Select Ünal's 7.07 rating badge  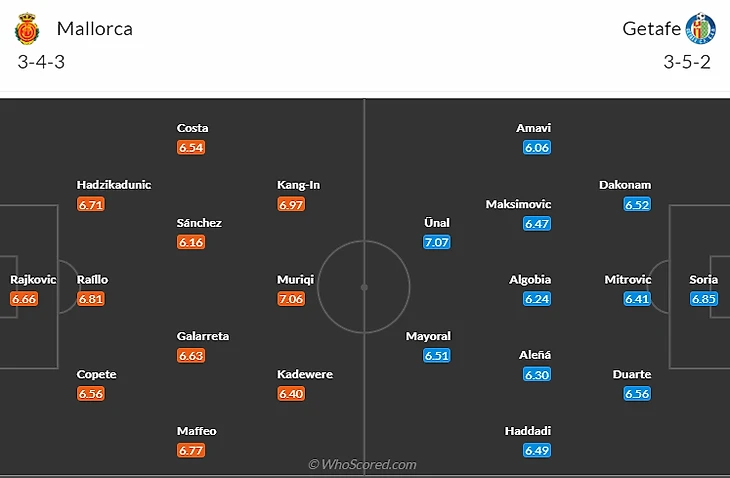(436, 242)
